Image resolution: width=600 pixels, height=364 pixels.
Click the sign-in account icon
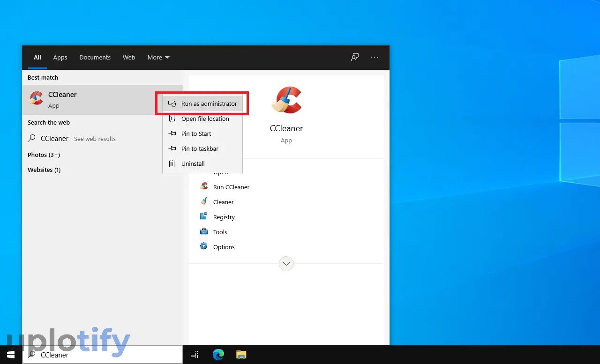tap(355, 57)
